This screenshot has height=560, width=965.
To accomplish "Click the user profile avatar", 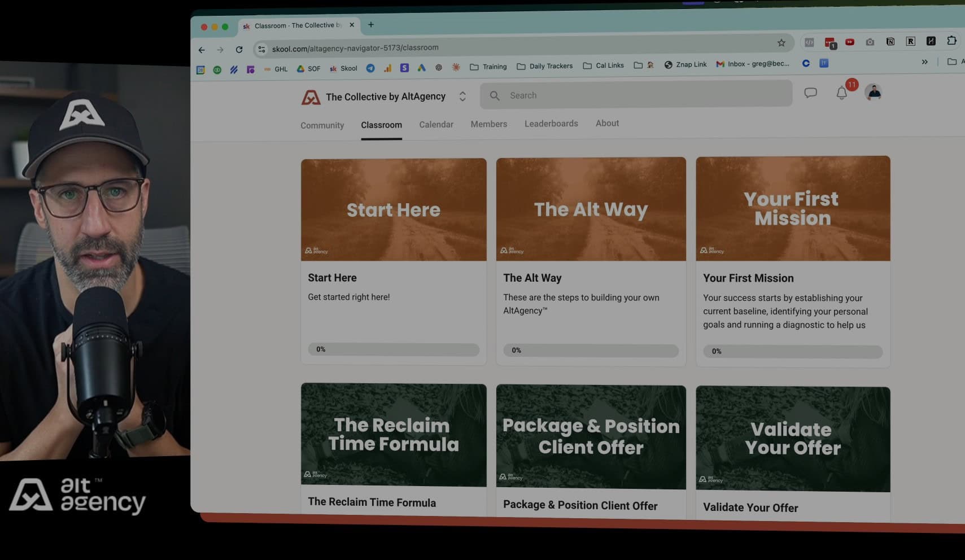I will (874, 93).
